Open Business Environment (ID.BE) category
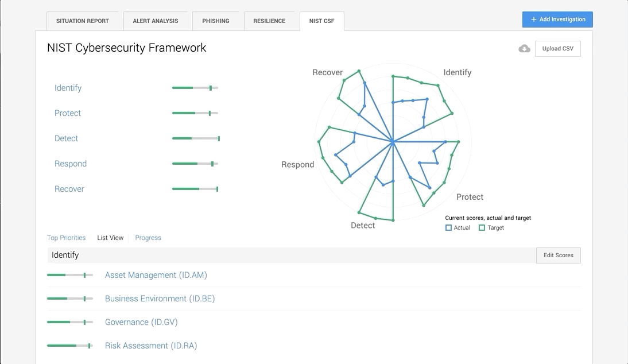 [x=160, y=299]
